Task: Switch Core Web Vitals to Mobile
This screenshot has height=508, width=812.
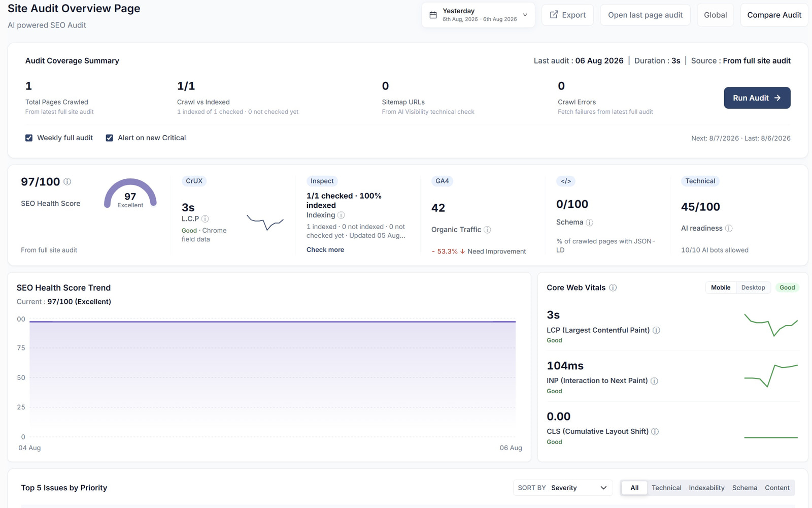Action: [x=721, y=288]
